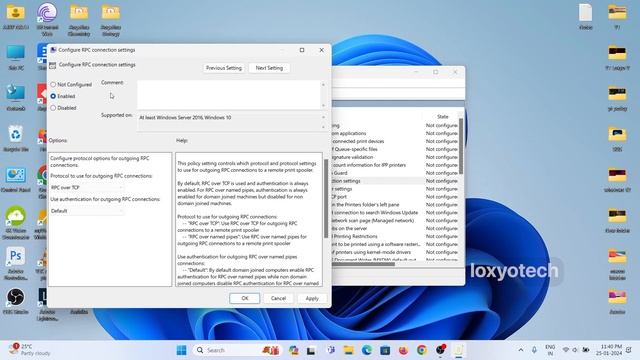Screen dimensions: 640x360
Task: Switch to OBS Studio in the taskbar
Action: [x=440, y=350]
